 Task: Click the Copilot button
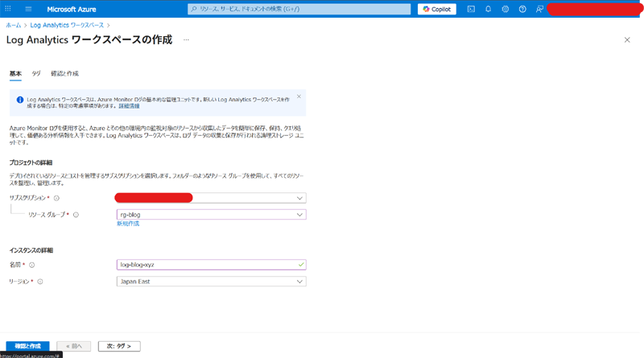click(x=437, y=9)
